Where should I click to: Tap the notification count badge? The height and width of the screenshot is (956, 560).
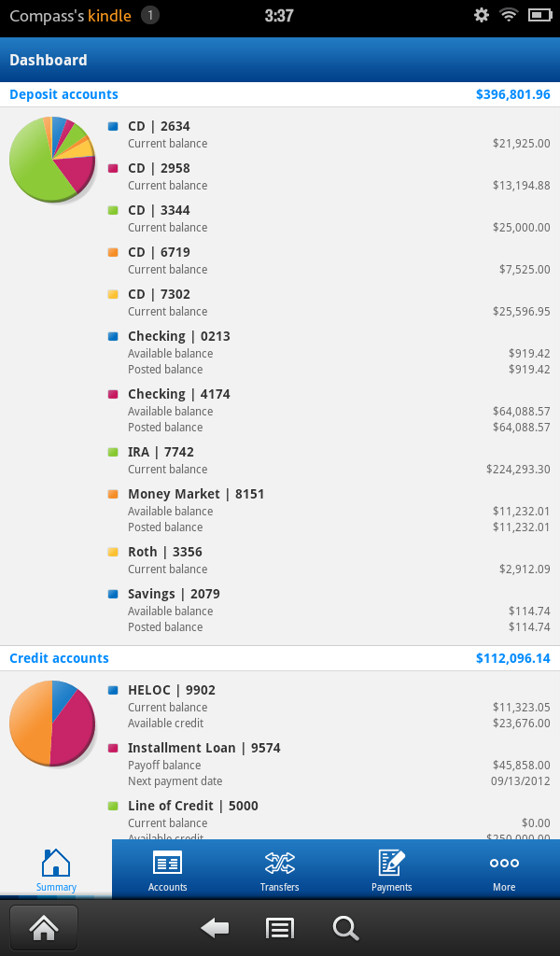point(151,15)
